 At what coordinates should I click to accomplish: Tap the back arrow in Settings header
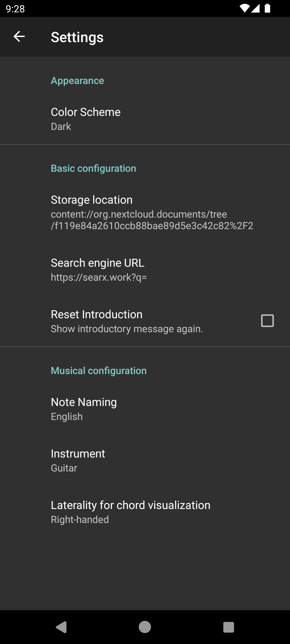point(19,36)
